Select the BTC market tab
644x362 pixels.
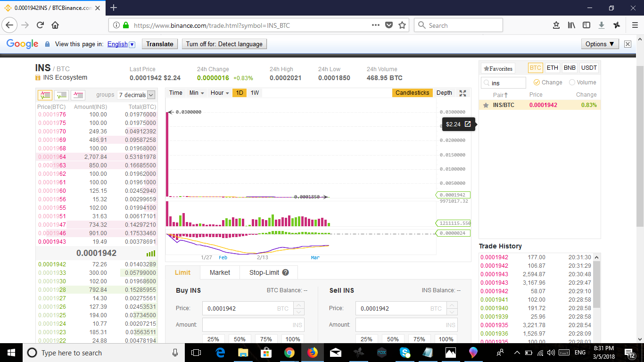tap(535, 68)
